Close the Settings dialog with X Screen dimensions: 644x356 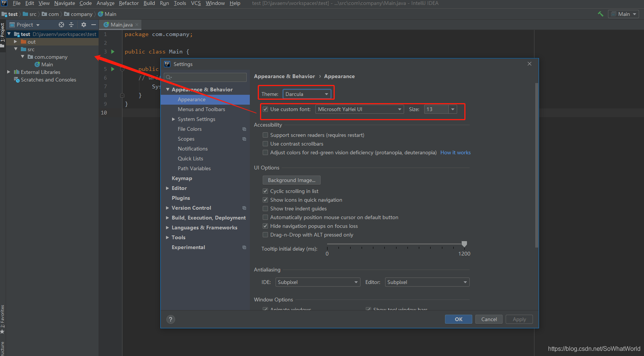point(530,64)
